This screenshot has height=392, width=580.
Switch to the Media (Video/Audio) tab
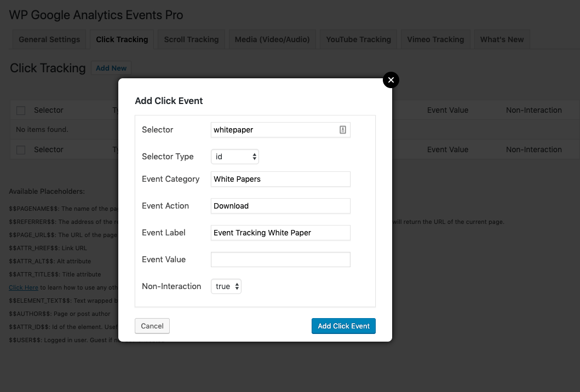click(272, 39)
